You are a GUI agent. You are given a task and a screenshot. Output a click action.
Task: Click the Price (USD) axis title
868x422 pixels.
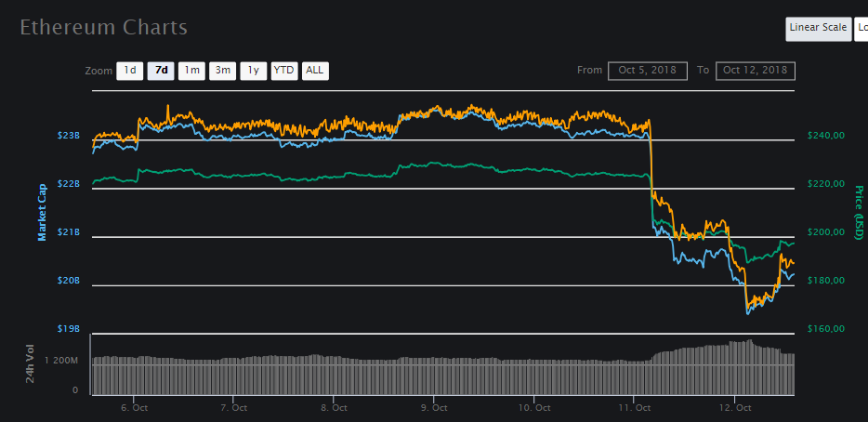click(859, 213)
